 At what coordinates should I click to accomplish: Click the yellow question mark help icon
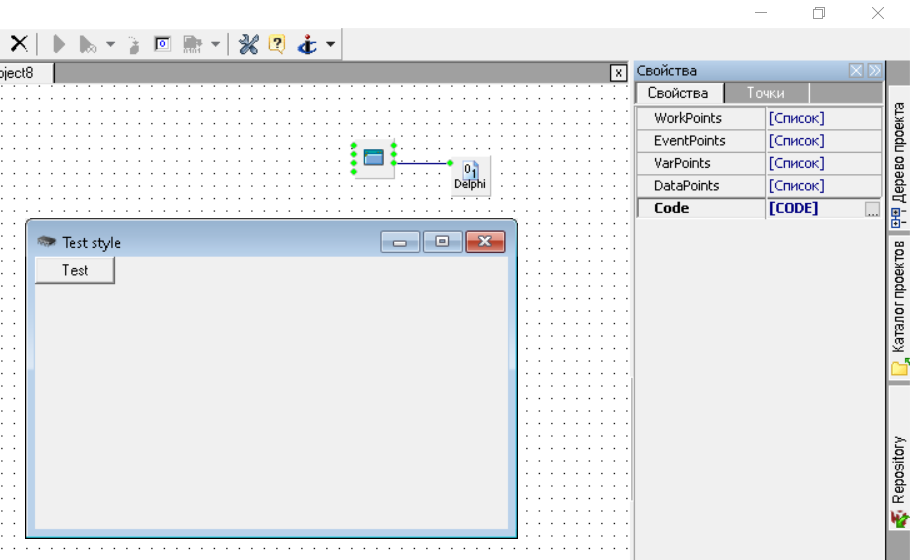pyautogui.click(x=277, y=44)
